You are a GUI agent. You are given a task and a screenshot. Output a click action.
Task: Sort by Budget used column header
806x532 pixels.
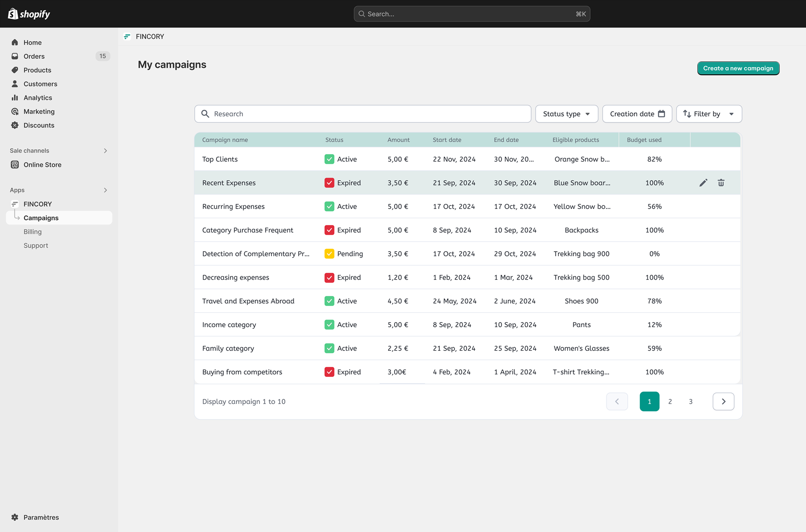644,140
